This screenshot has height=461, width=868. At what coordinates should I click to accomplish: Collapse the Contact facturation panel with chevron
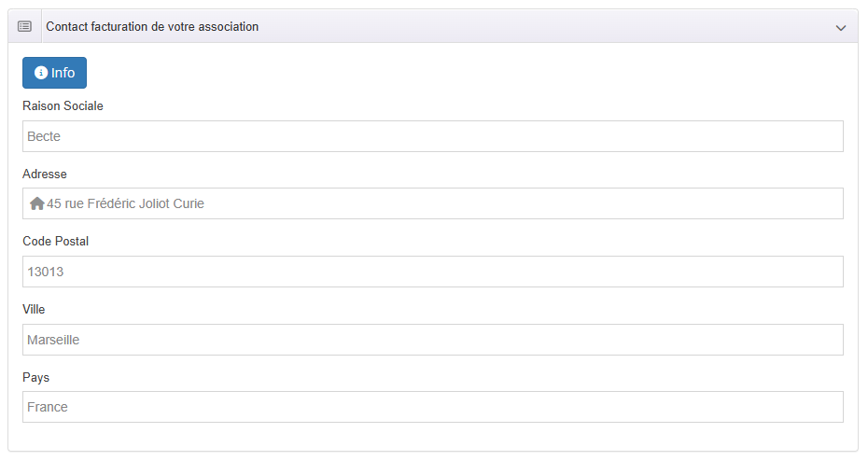(840, 28)
